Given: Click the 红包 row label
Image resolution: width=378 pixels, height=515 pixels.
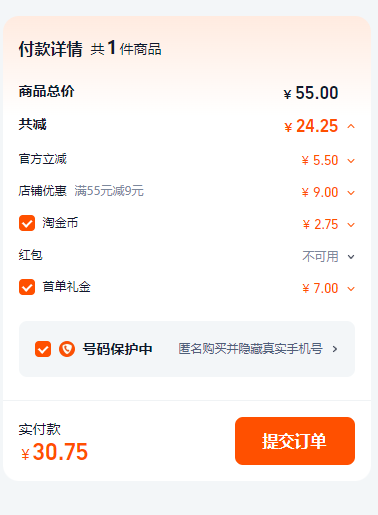Looking at the screenshot, I should (30, 255).
